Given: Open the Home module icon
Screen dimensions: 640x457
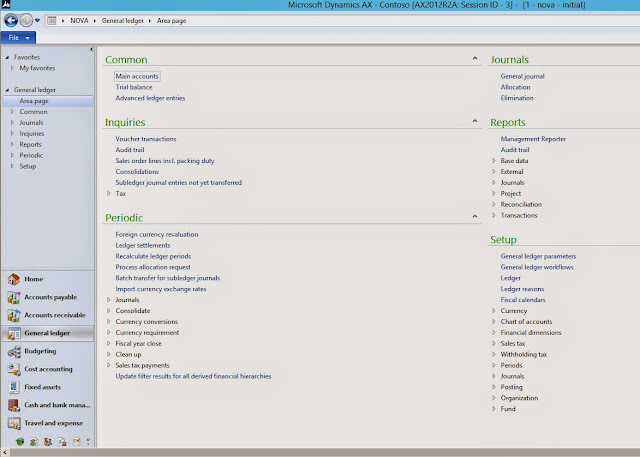Looking at the screenshot, I should 13,279.
